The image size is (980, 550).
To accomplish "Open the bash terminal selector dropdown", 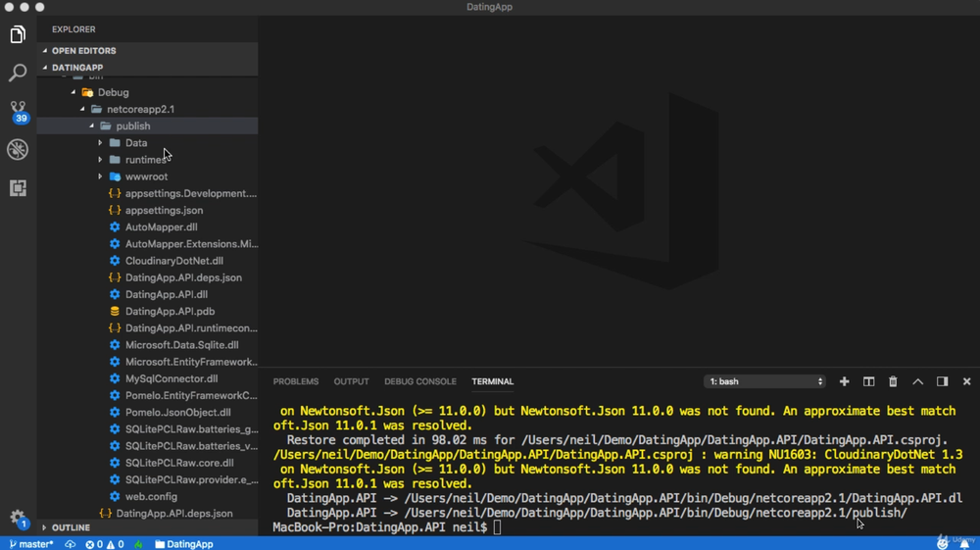I will pyautogui.click(x=765, y=381).
